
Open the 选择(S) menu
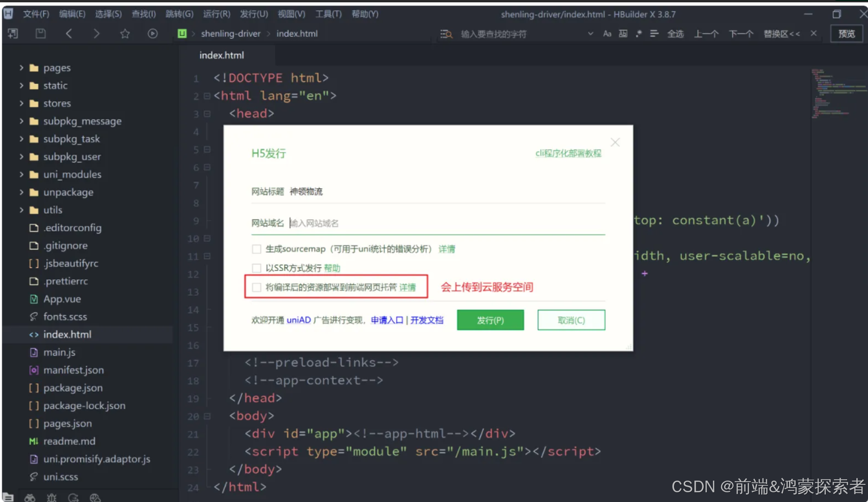(108, 14)
